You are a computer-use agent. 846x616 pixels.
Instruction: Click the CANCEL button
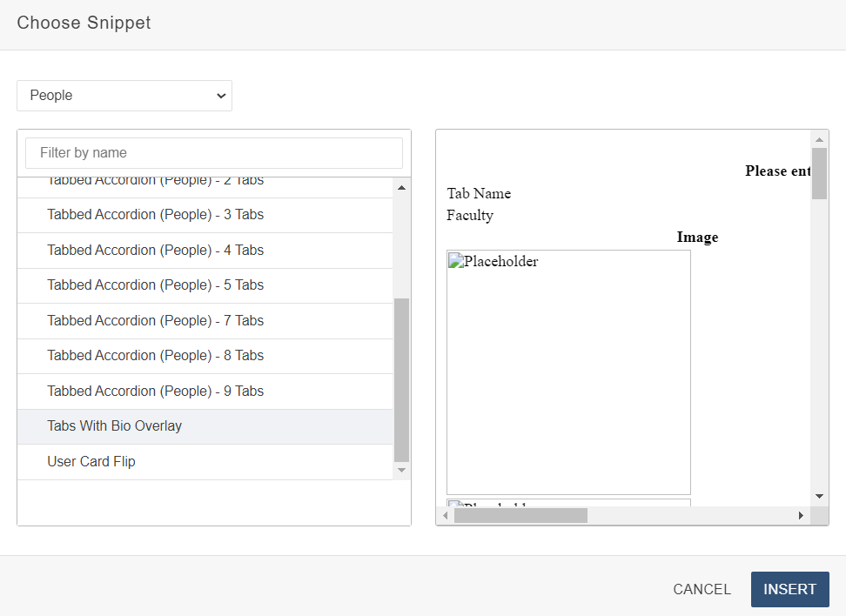point(702,589)
